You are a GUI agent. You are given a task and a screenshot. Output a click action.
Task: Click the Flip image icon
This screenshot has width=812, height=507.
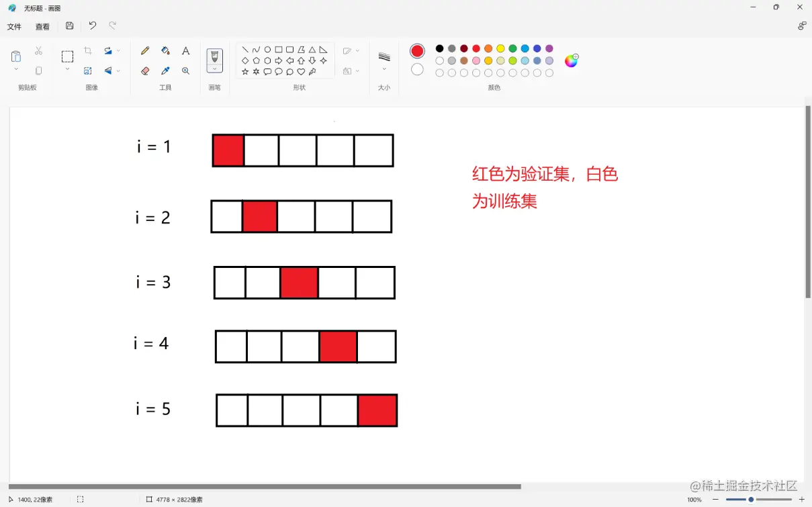pos(108,71)
